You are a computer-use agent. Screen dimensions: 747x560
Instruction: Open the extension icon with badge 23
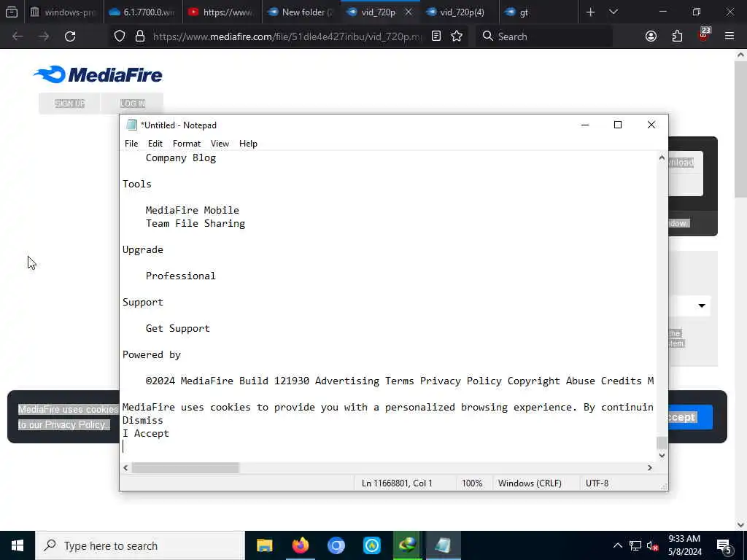(x=704, y=35)
